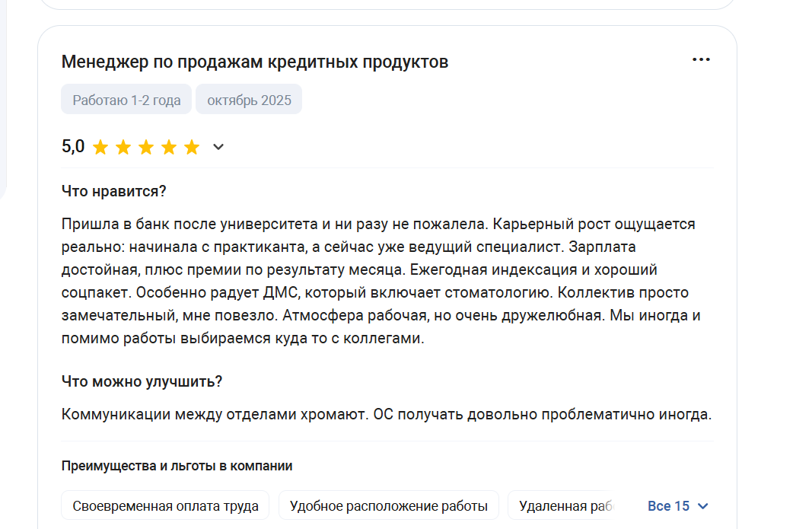
Task: Click the third yellow rating star
Action: pos(146,148)
